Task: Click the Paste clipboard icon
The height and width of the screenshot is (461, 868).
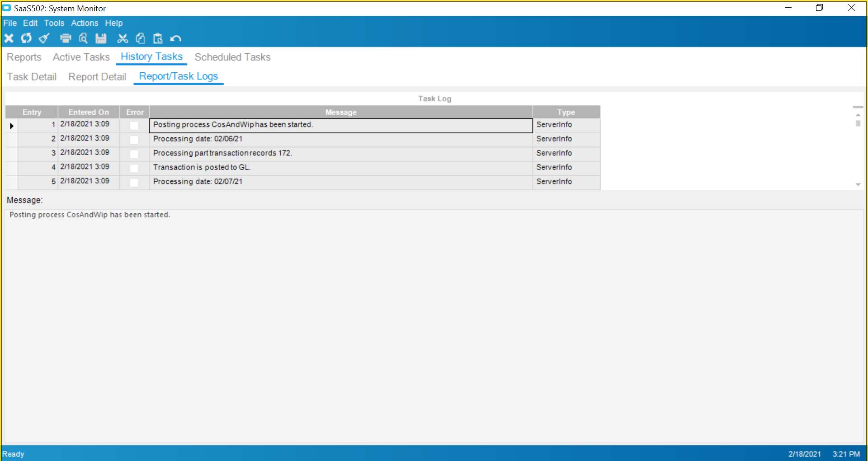Action: click(158, 38)
